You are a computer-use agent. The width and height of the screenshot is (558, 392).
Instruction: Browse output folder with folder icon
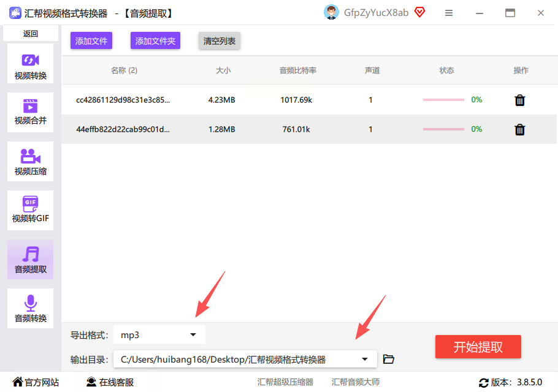click(388, 360)
